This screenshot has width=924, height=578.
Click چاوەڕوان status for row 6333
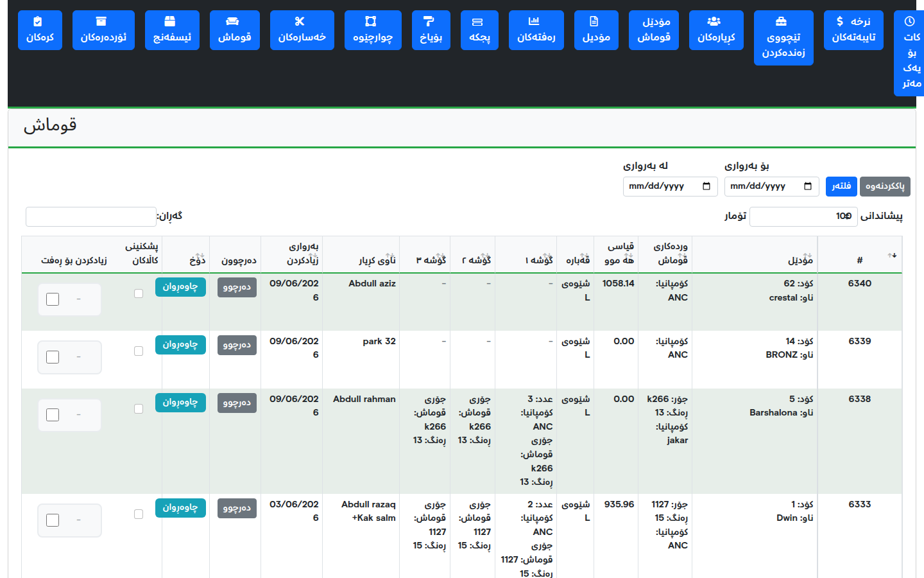[180, 508]
